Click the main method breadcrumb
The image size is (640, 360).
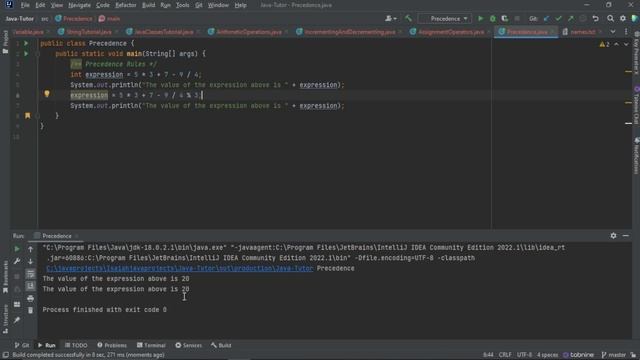[x=109, y=19]
